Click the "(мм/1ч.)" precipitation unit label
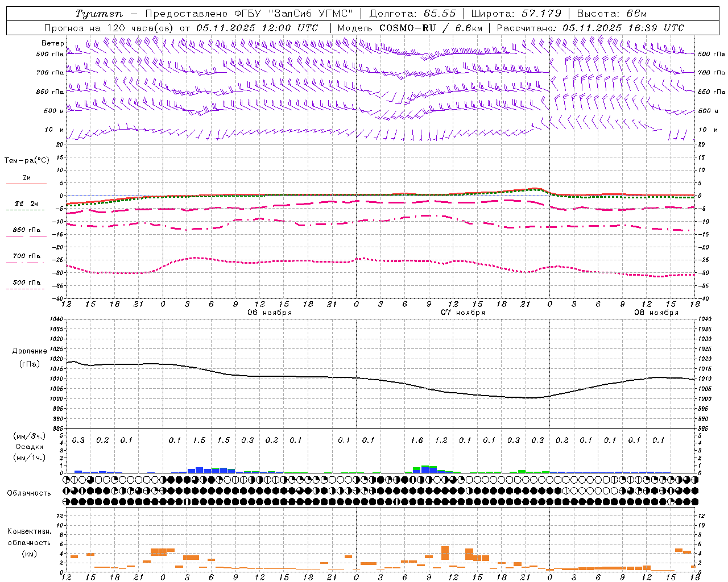This screenshot has width=728, height=582. pos(30,458)
